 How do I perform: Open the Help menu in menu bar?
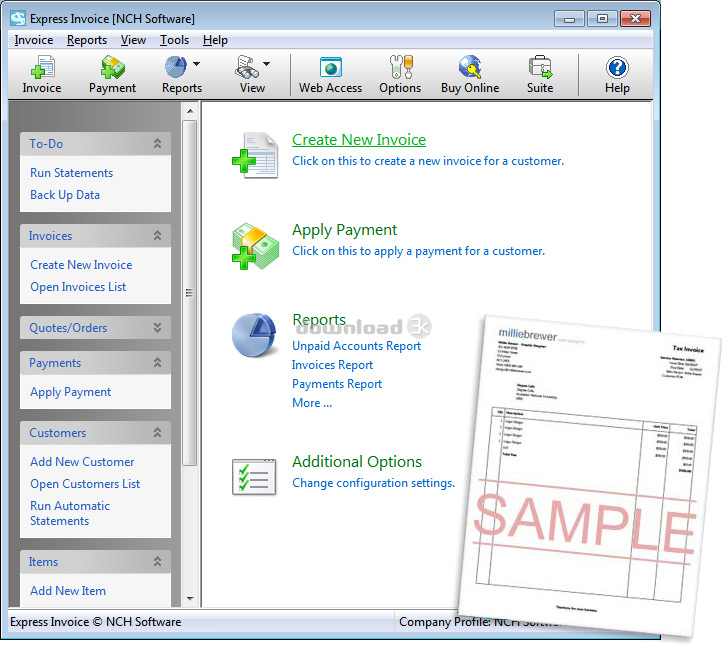click(215, 40)
